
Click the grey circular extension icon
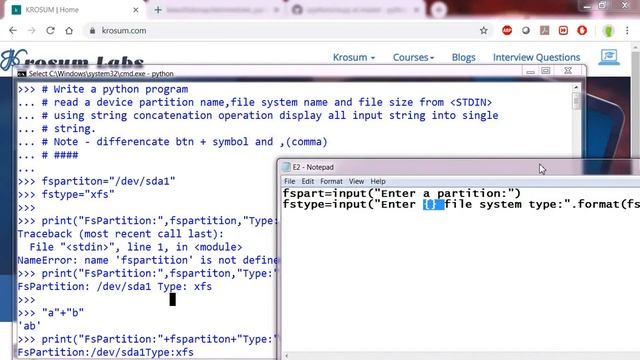(x=526, y=30)
